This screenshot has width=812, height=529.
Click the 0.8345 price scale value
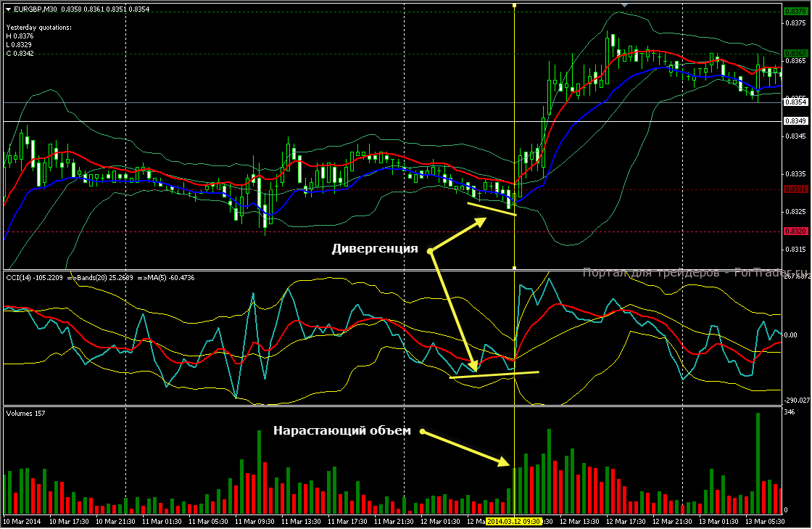797,136
